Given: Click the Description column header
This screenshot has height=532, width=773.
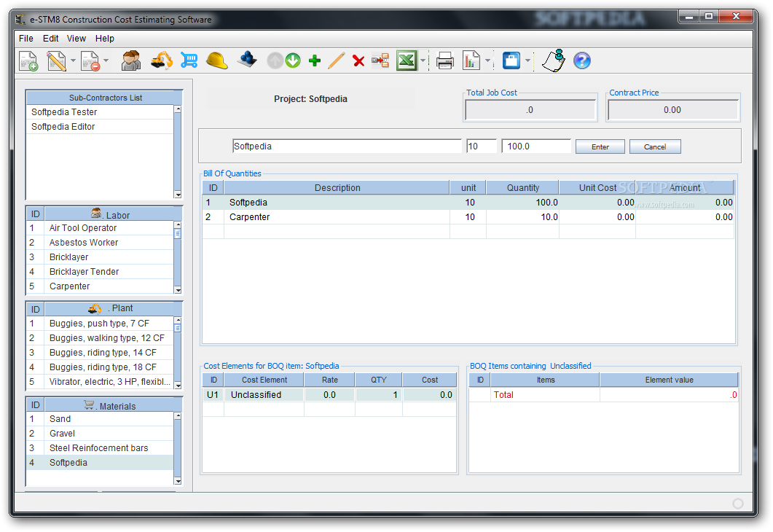Looking at the screenshot, I should pyautogui.click(x=337, y=188).
